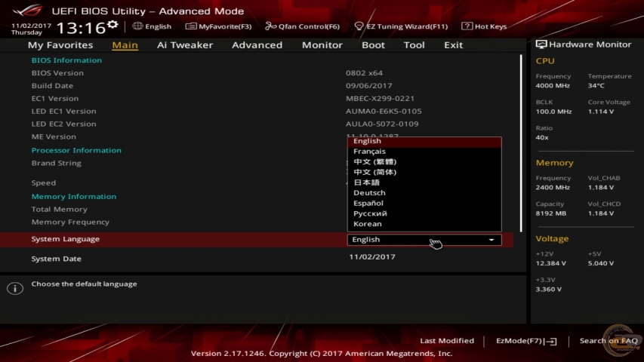Open the Main tab
The image size is (644, 362).
coord(125,45)
